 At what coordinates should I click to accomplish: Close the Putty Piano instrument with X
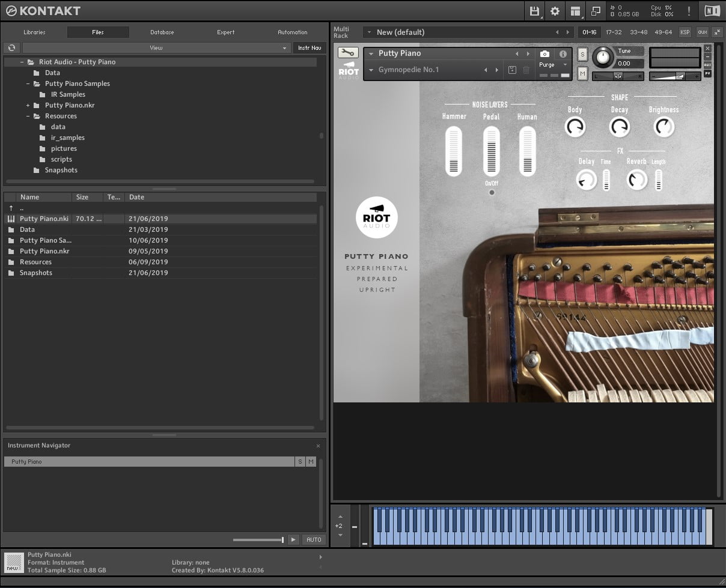point(707,48)
